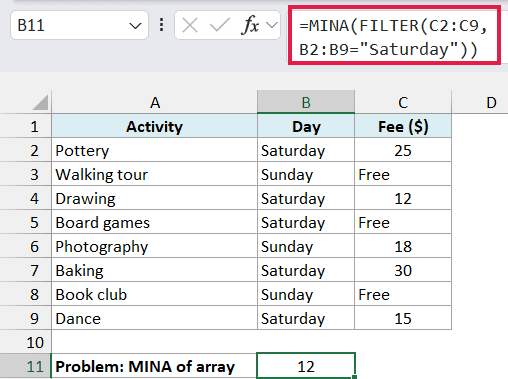Select the fee cell with 18
The image size is (508, 379).
[x=403, y=246]
